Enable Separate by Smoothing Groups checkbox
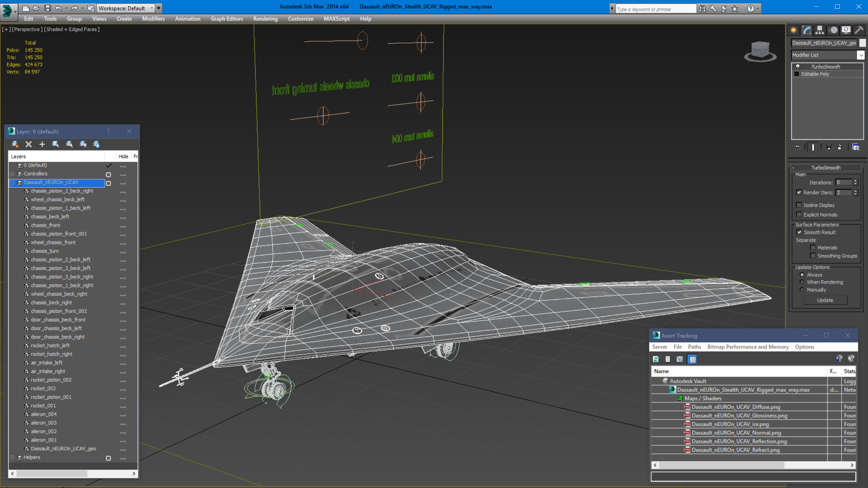This screenshot has width=868, height=488. [813, 256]
